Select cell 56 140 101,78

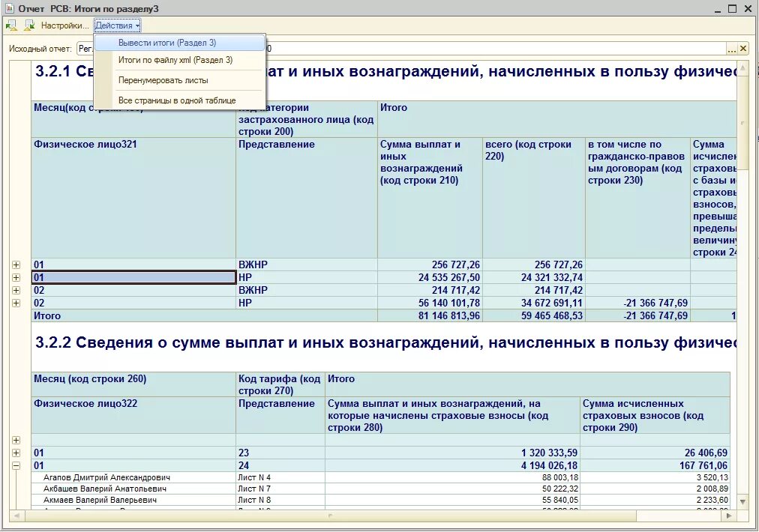tap(430, 303)
